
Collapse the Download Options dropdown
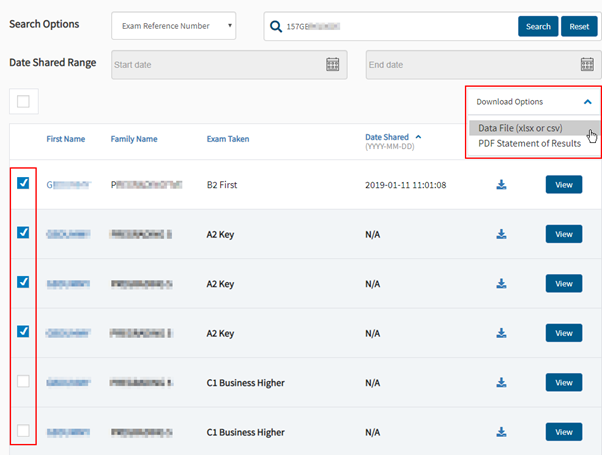click(588, 102)
